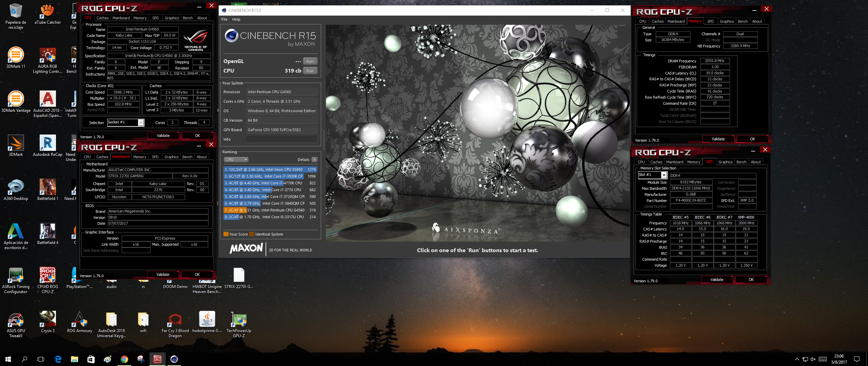Click OK in CPU-Z SPD window
Image resolution: width=868 pixels, height=366 pixels.
click(751, 280)
